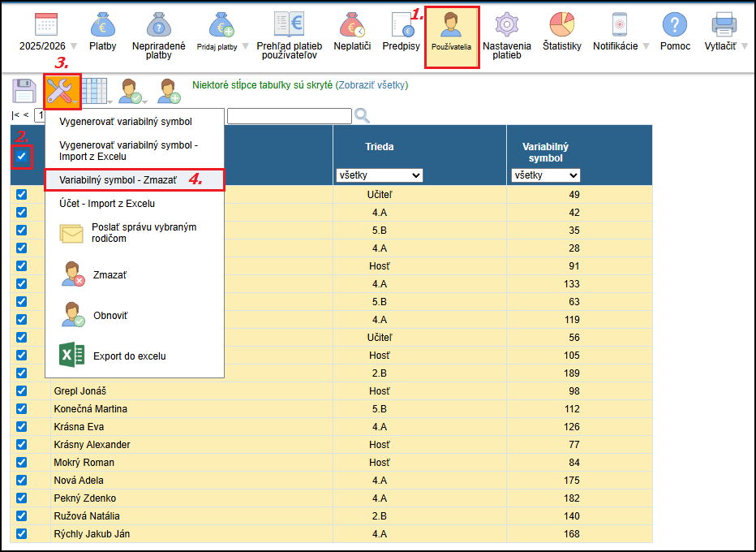Choose 'Export do excelu' from menu
The image size is (756, 552).
129,356
